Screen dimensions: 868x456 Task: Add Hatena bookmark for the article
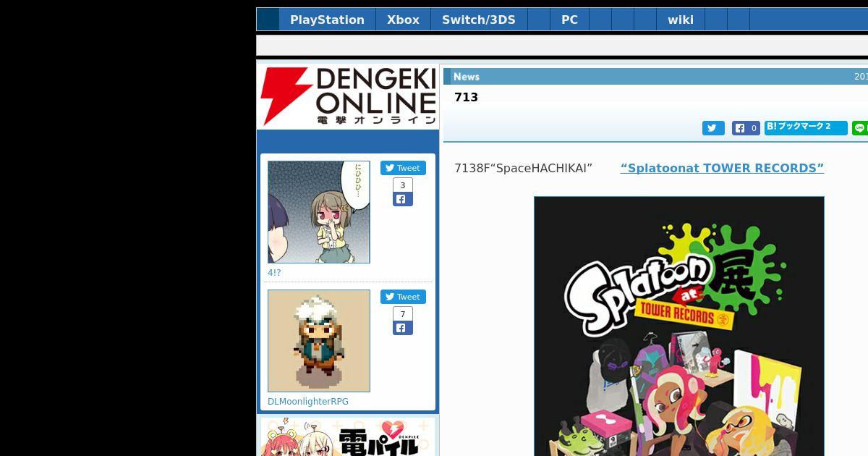(806, 127)
